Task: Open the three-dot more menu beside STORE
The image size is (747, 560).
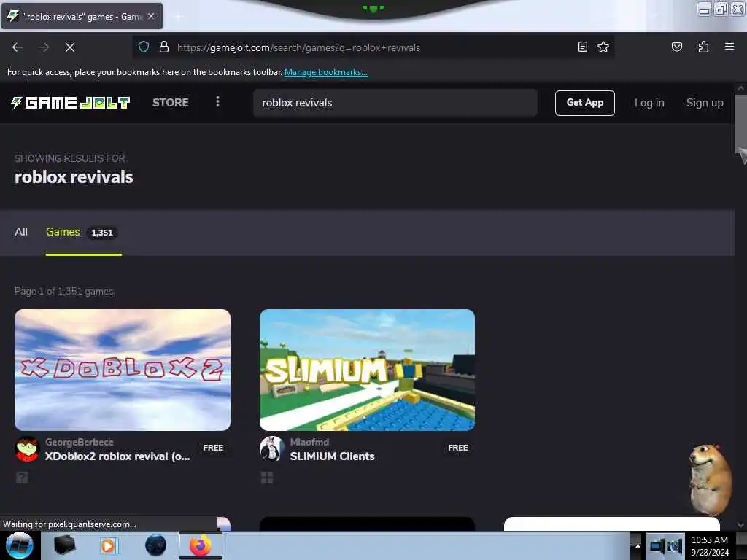Action: [217, 102]
